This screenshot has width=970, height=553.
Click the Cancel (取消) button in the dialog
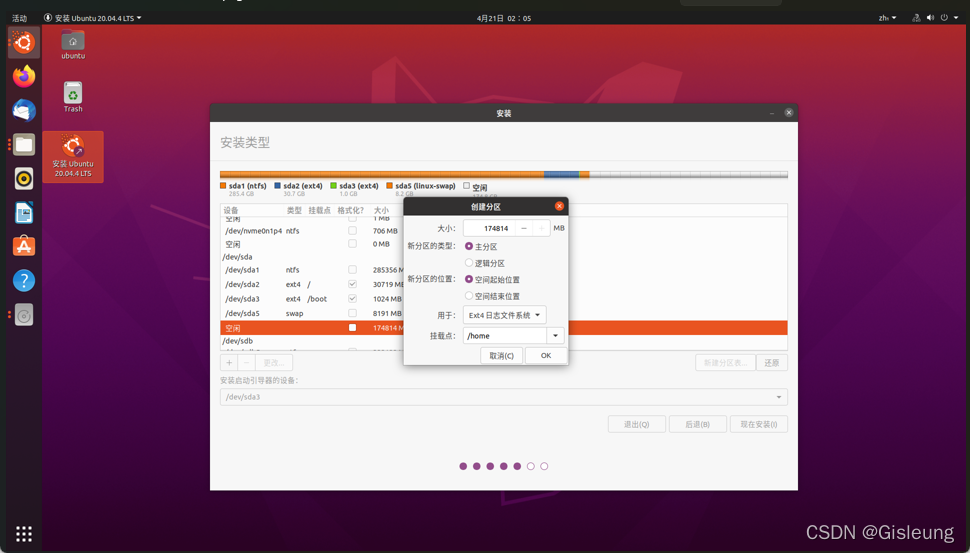[x=501, y=356]
